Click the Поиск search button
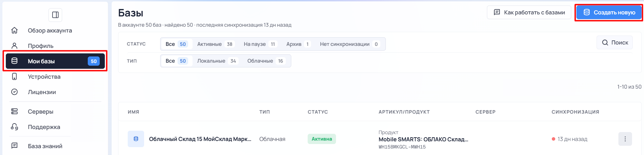644x155 pixels. pyautogui.click(x=615, y=42)
